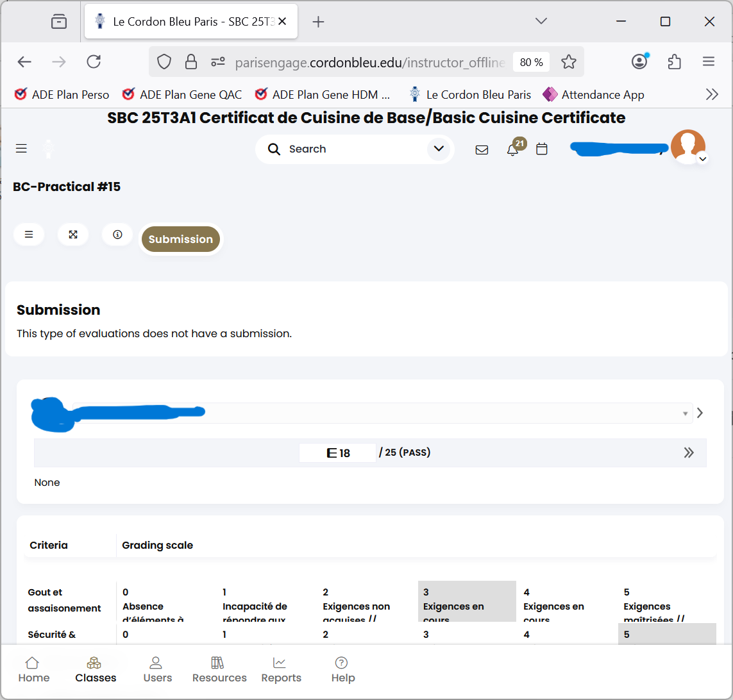733x700 pixels.
Task: Open Firefox account icon
Action: [x=639, y=61]
